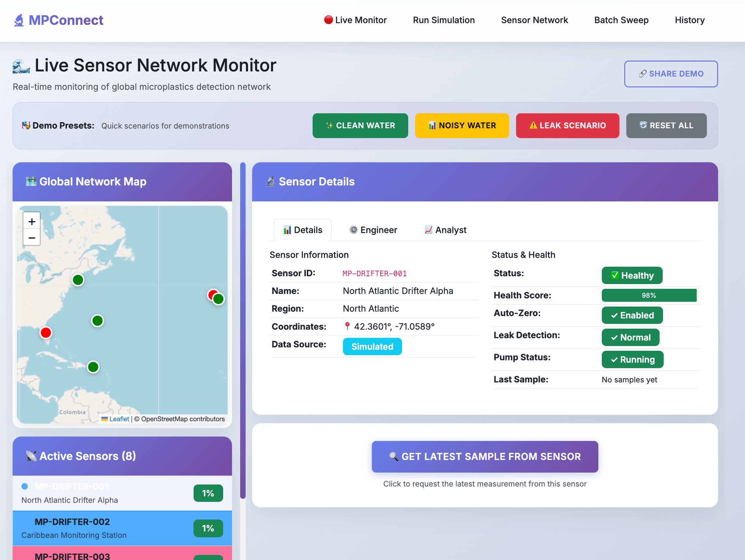This screenshot has height=560, width=745.
Task: Click the Auto-Zero Enabled badge
Action: (632, 316)
